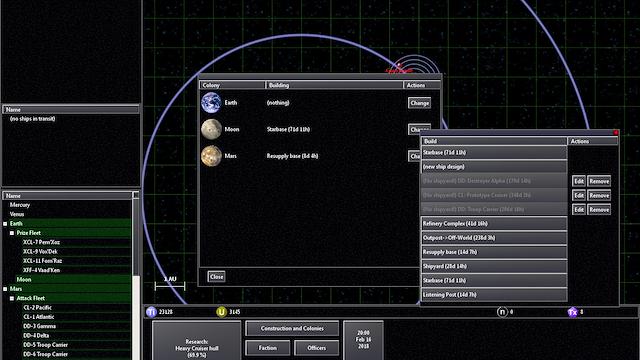The height and width of the screenshot is (360, 640).
Task: Select ship XFF-4 Vaad'Ken
Action: click(x=41, y=270)
